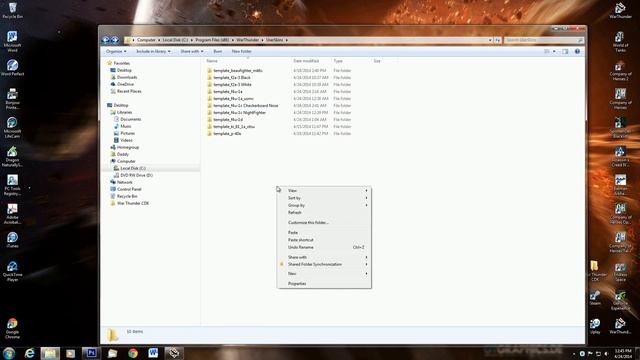
Task: Open QuickTime Player desktop shortcut
Action: tap(12, 271)
